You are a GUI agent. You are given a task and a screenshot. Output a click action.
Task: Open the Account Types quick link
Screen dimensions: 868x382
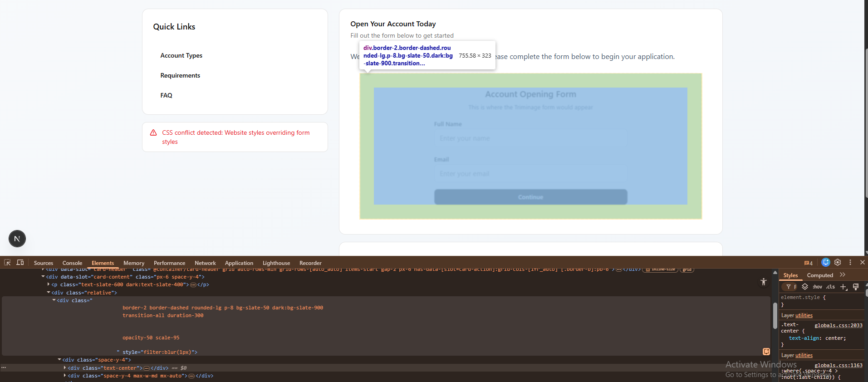tap(181, 55)
